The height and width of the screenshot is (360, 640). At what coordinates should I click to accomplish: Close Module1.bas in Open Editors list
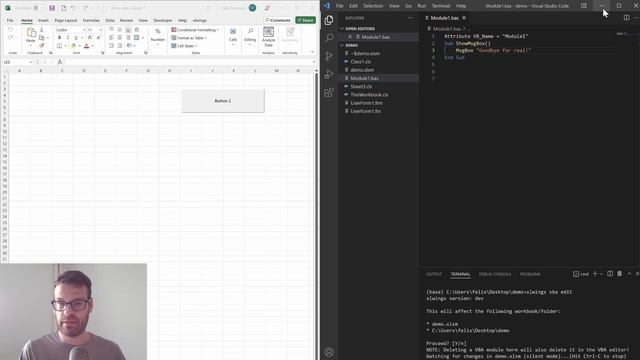click(350, 37)
